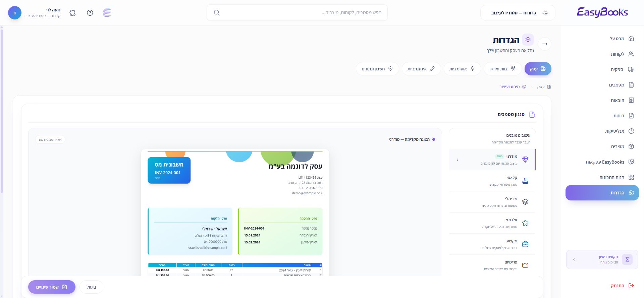Click the invoice preview thumbnail

tap(235, 213)
